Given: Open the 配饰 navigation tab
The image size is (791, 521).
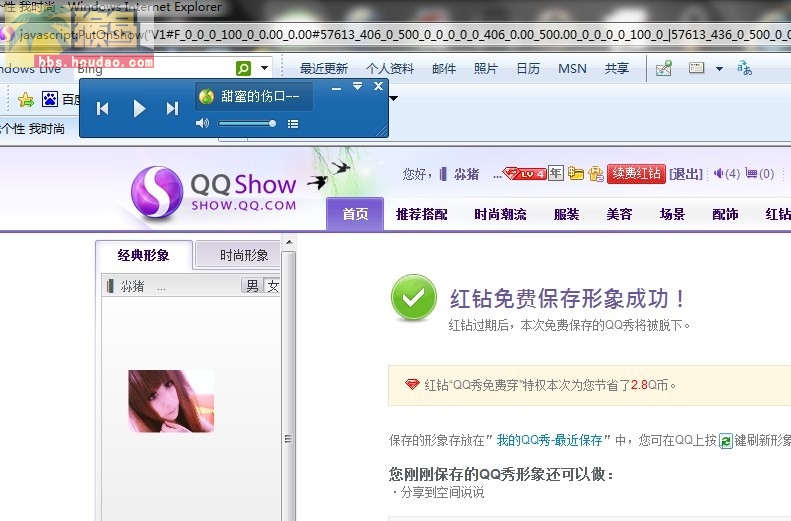Looking at the screenshot, I should pyautogui.click(x=725, y=214).
